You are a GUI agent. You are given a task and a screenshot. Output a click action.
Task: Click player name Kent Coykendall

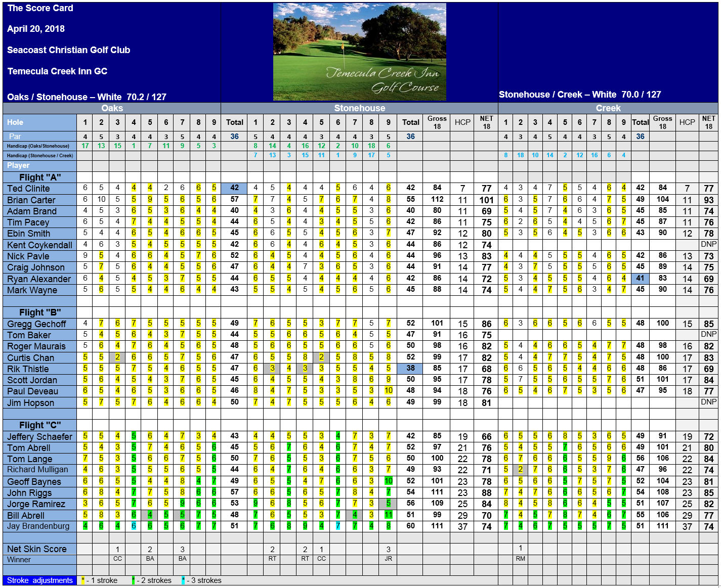click(40, 245)
